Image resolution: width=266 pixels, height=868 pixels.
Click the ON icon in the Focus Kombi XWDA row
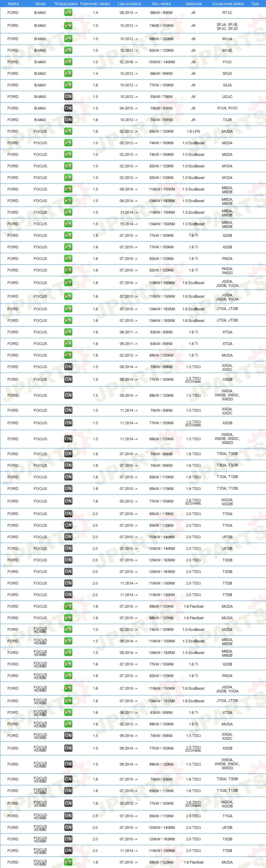68,764
